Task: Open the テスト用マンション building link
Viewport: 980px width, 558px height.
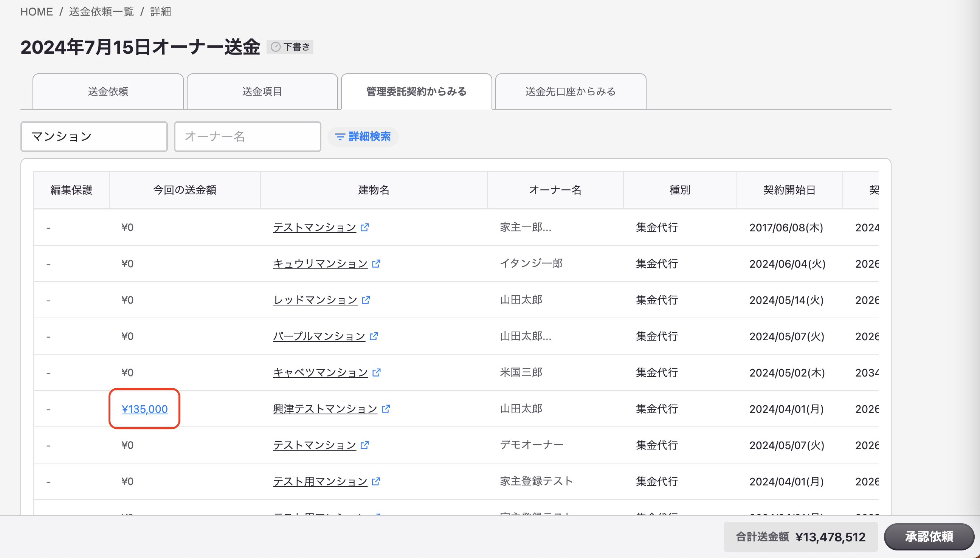Action: [320, 481]
